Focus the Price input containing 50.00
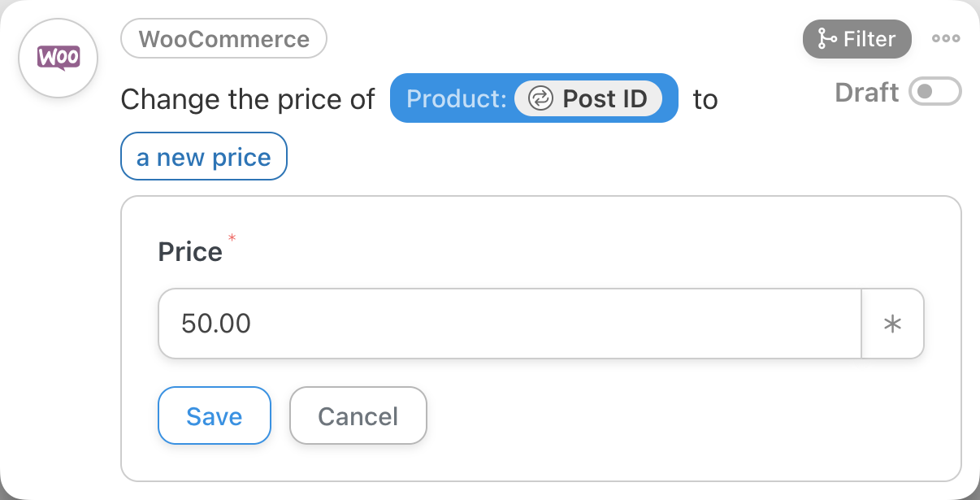980x500 pixels. (509, 324)
